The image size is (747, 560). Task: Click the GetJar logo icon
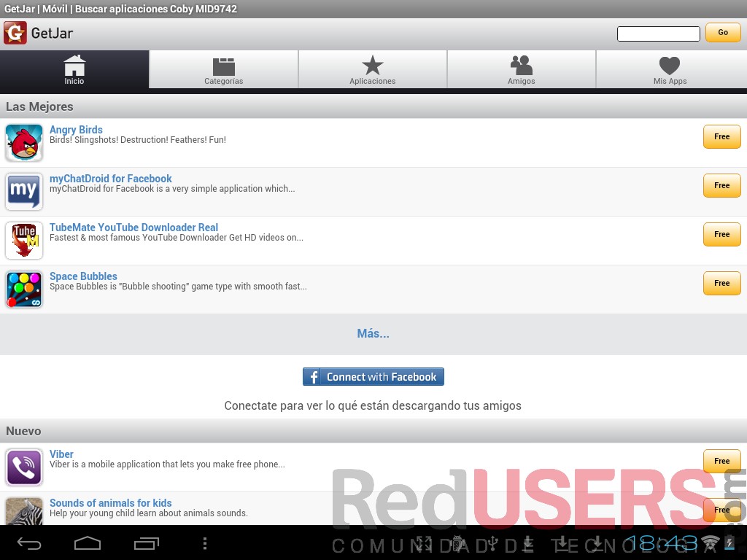(15, 33)
